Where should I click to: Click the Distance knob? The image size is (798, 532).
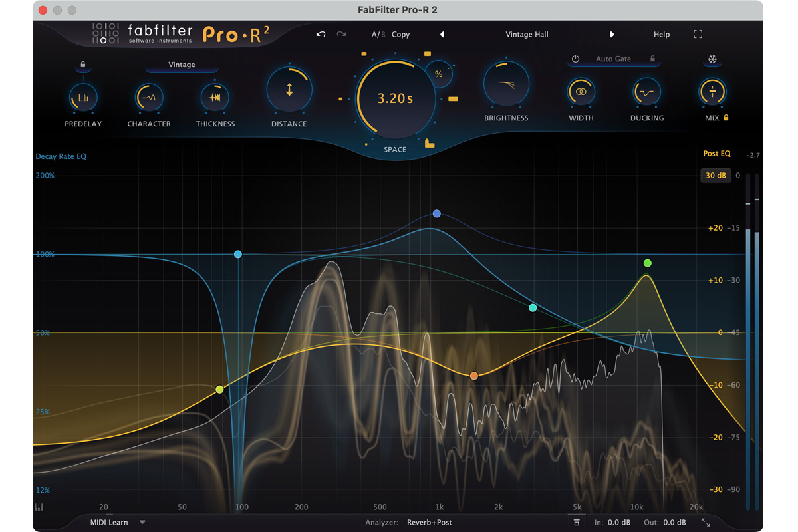[x=289, y=90]
